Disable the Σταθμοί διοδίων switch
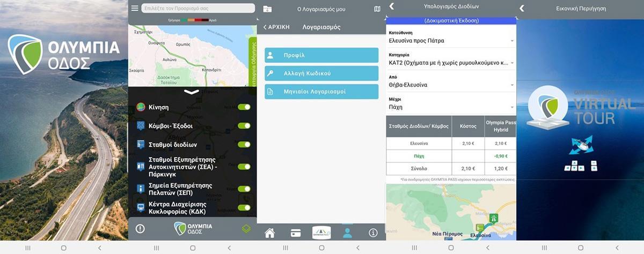This screenshot has width=644, height=254. point(244,145)
